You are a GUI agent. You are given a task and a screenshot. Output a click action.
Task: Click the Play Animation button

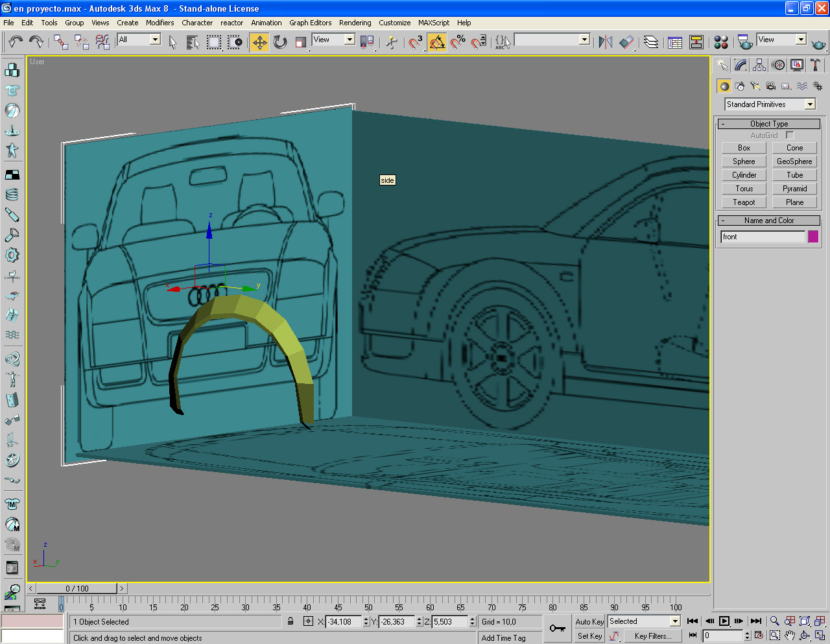coord(724,621)
